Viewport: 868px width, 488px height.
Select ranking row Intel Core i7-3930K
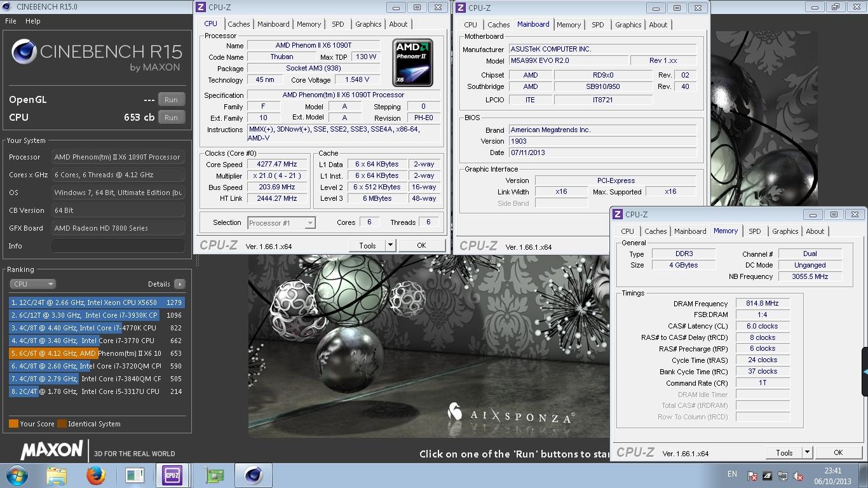(x=97, y=315)
